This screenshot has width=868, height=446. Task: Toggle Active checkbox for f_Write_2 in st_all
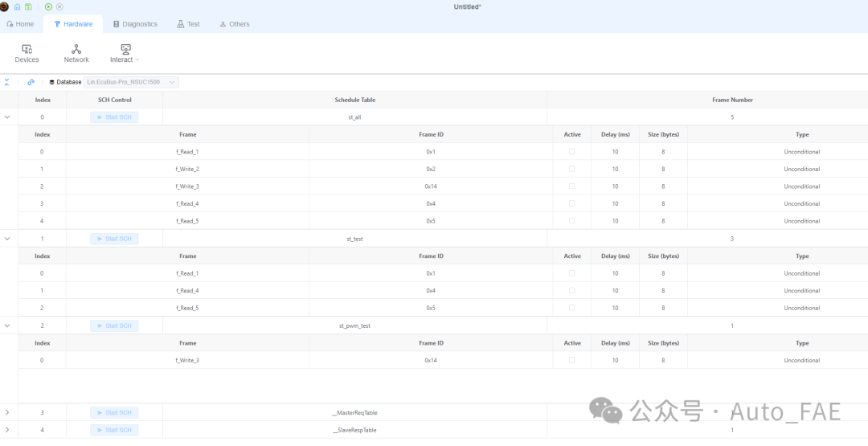572,169
